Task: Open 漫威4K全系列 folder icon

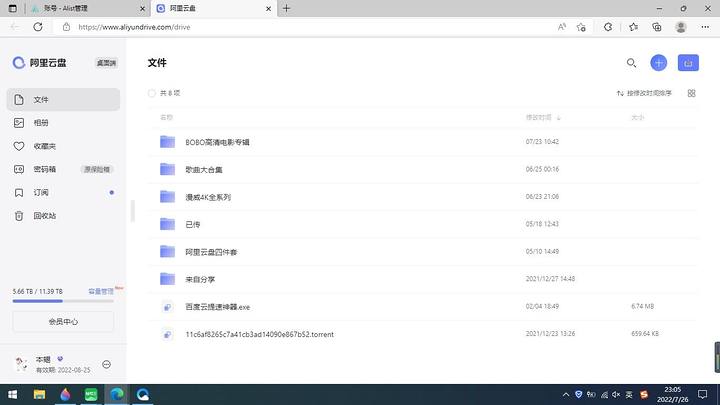Action: [167, 197]
